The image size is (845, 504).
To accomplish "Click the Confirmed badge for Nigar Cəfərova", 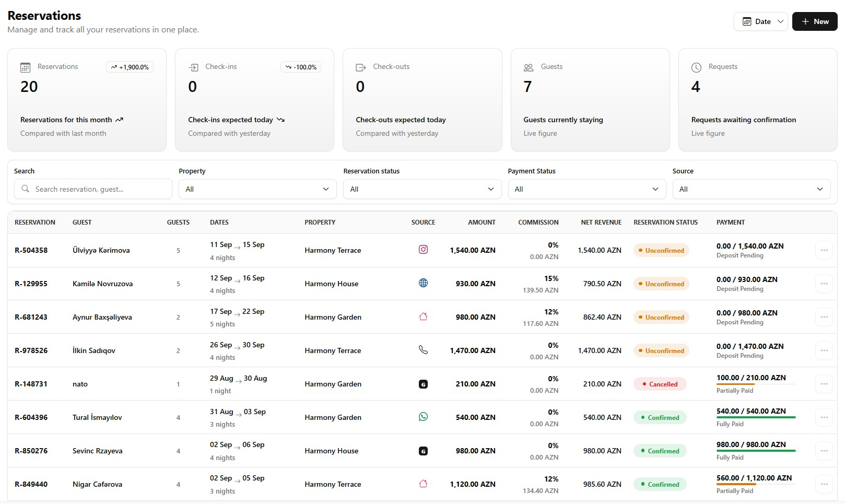I will (660, 484).
